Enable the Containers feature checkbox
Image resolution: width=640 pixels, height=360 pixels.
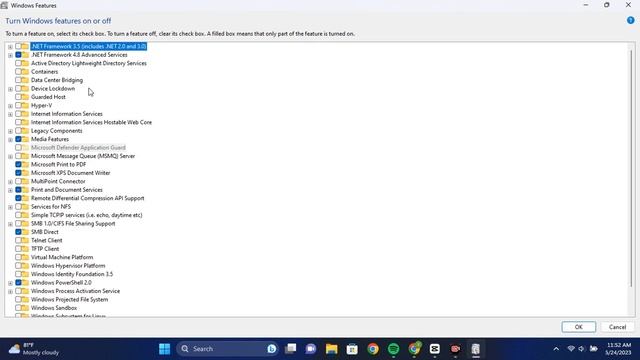coord(18,71)
